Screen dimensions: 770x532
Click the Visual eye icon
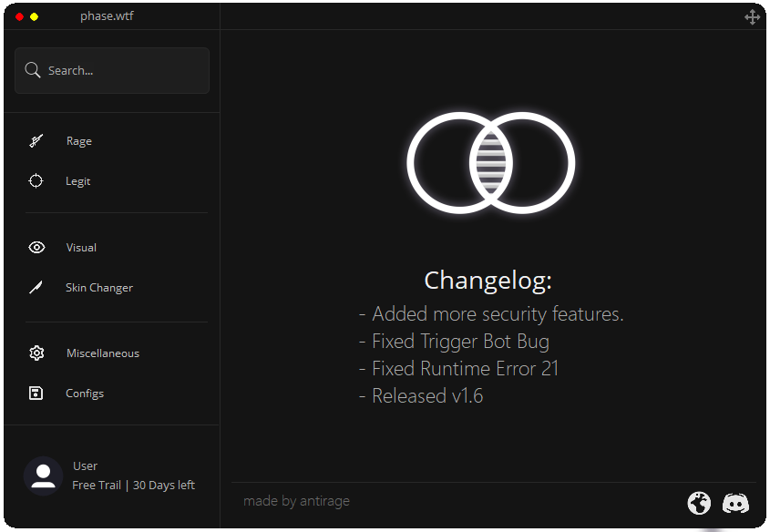click(x=36, y=248)
